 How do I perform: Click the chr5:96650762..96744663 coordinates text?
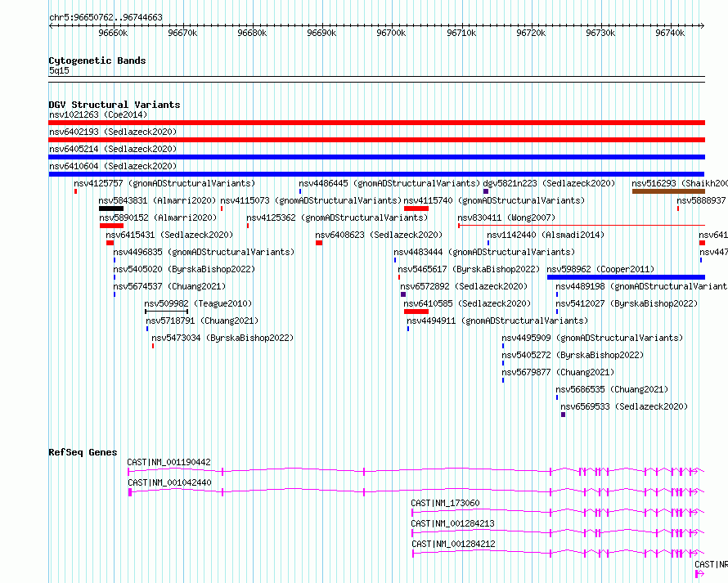click(x=106, y=18)
